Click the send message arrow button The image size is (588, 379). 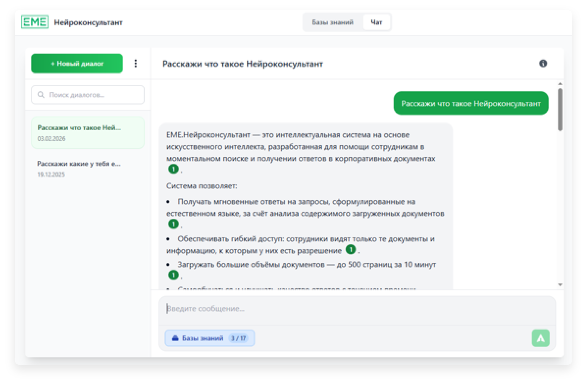[x=540, y=338]
